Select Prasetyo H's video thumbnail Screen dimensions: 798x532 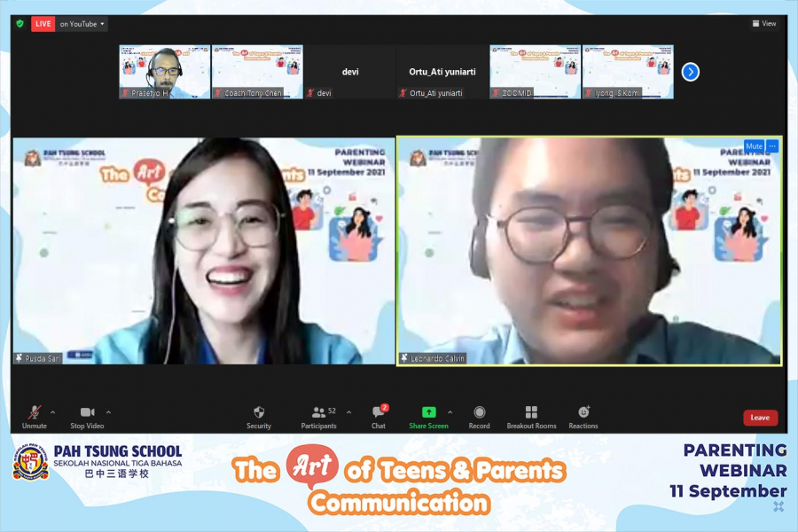pyautogui.click(x=165, y=72)
